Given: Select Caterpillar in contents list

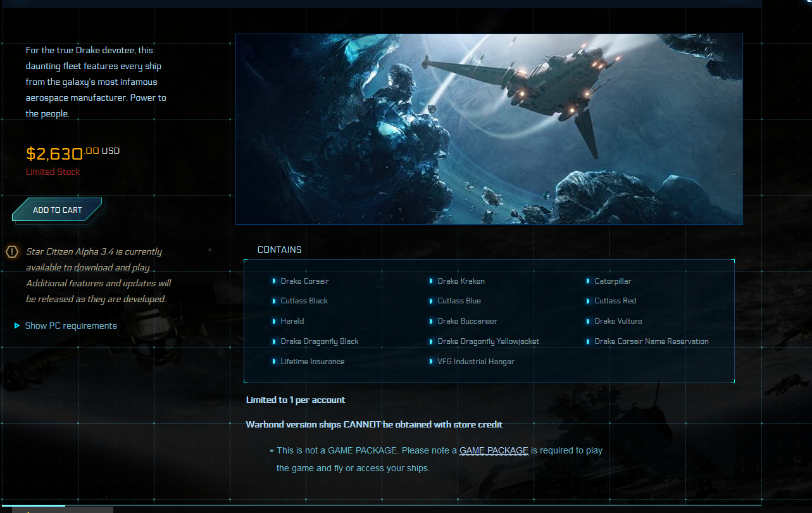Looking at the screenshot, I should click(x=613, y=281).
